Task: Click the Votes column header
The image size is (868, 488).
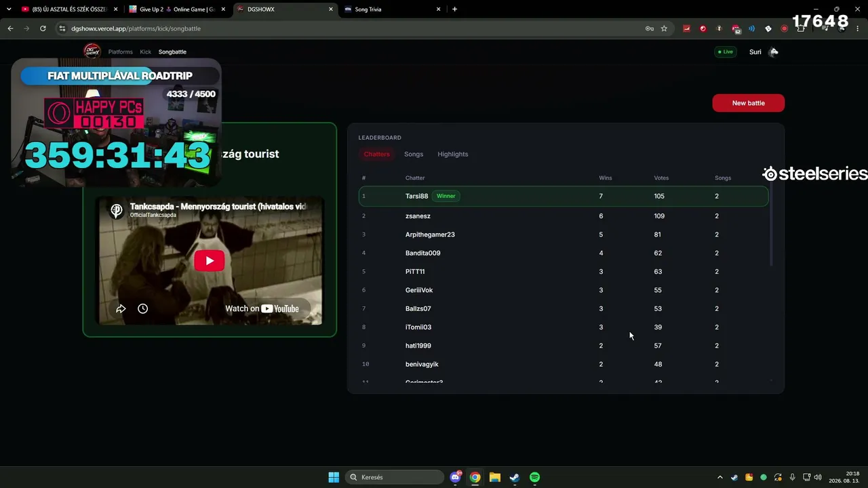Action: (661, 178)
